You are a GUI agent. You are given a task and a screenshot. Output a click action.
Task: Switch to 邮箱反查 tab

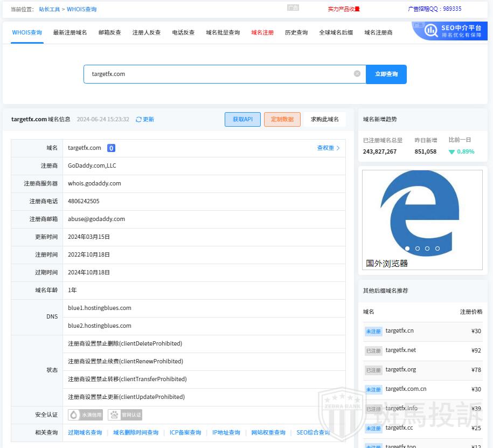[x=109, y=32]
